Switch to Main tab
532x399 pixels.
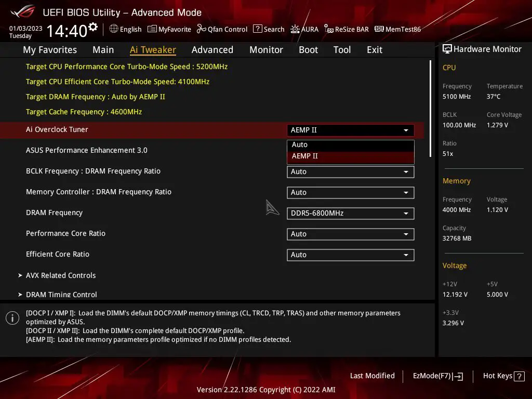tap(103, 50)
